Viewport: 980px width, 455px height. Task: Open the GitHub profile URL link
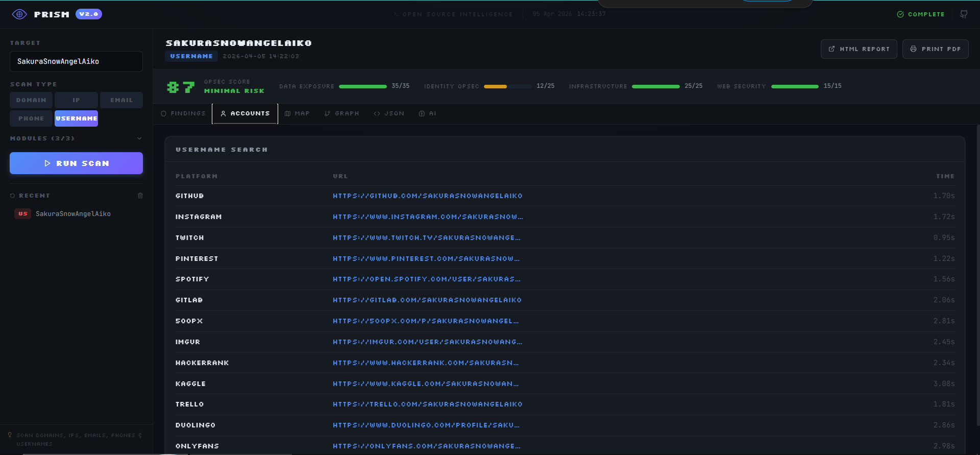pyautogui.click(x=428, y=196)
